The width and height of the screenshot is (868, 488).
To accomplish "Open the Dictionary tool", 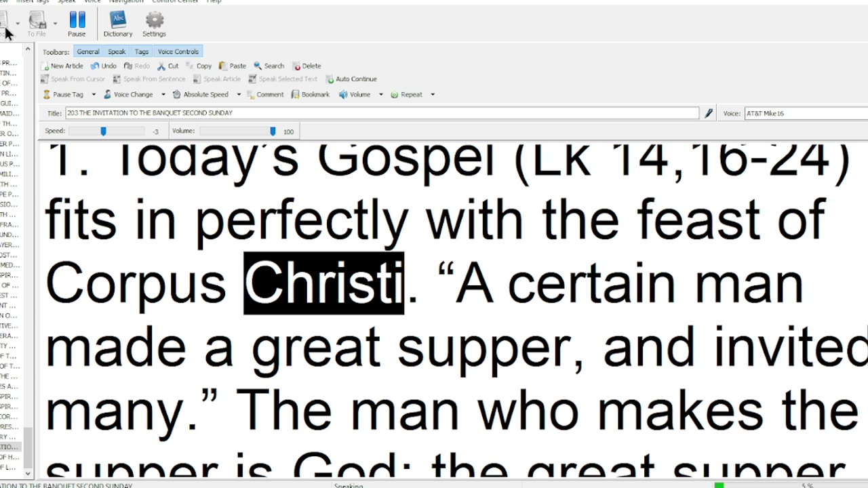I will tap(117, 24).
